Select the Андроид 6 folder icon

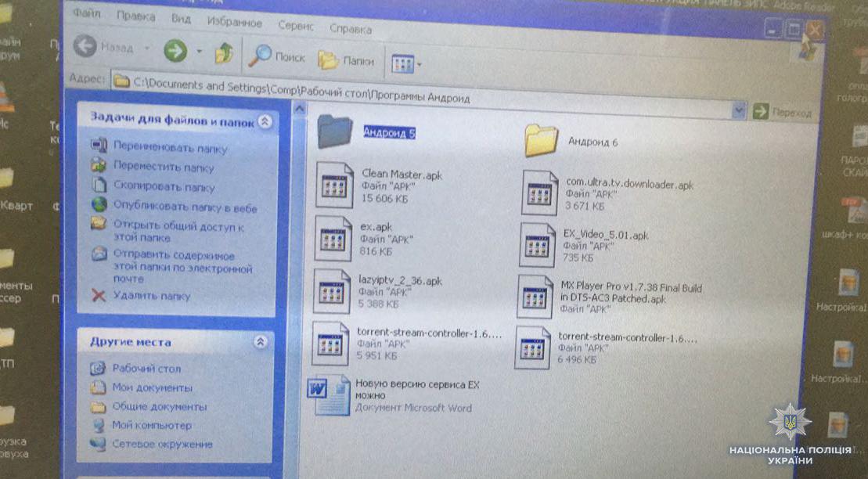541,139
